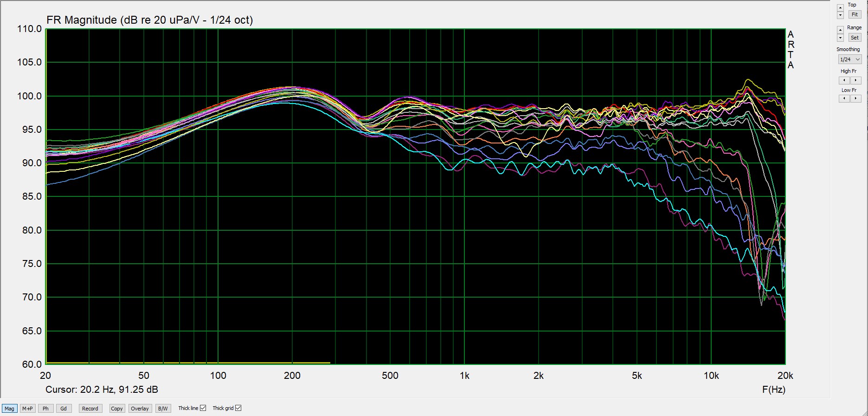Click the Range up arrow
This screenshot has width=868, height=416.
click(840, 30)
